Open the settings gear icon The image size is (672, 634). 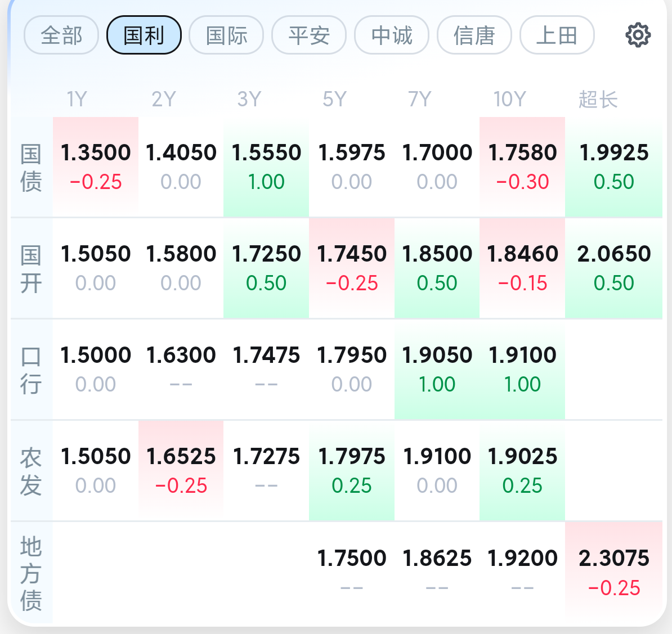point(638,35)
